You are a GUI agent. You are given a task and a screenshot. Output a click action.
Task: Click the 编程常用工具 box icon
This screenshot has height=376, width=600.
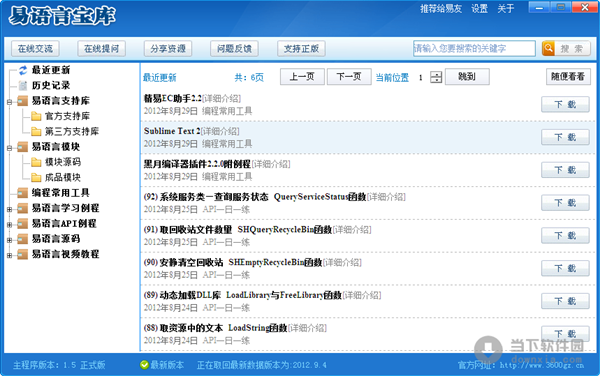(23, 193)
